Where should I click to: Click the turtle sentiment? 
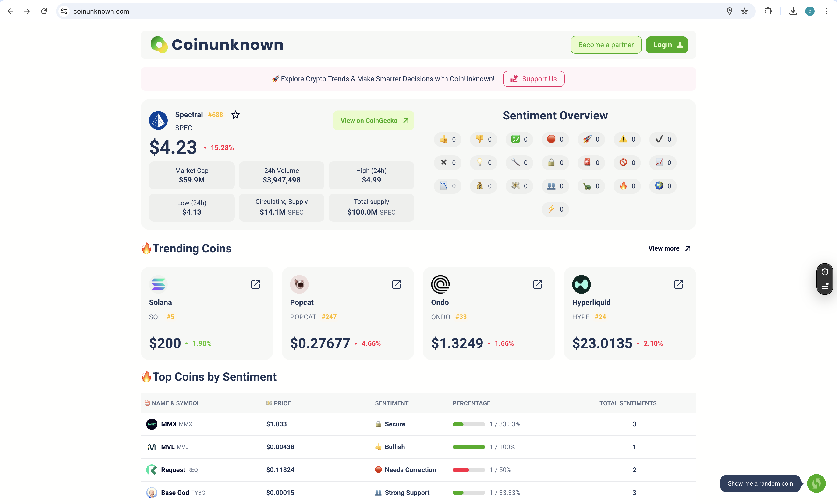coord(591,186)
